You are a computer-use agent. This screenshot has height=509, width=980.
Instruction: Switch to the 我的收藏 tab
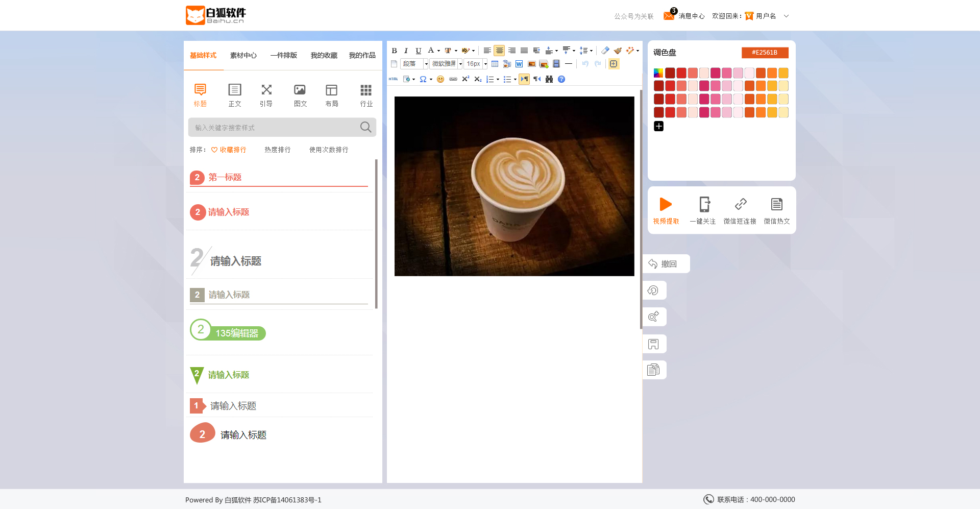(x=324, y=56)
